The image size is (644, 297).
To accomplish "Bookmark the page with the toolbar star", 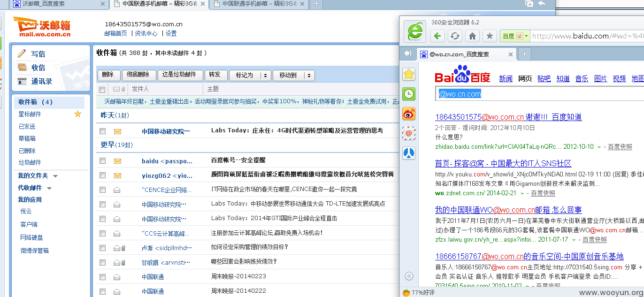I will (x=490, y=36).
